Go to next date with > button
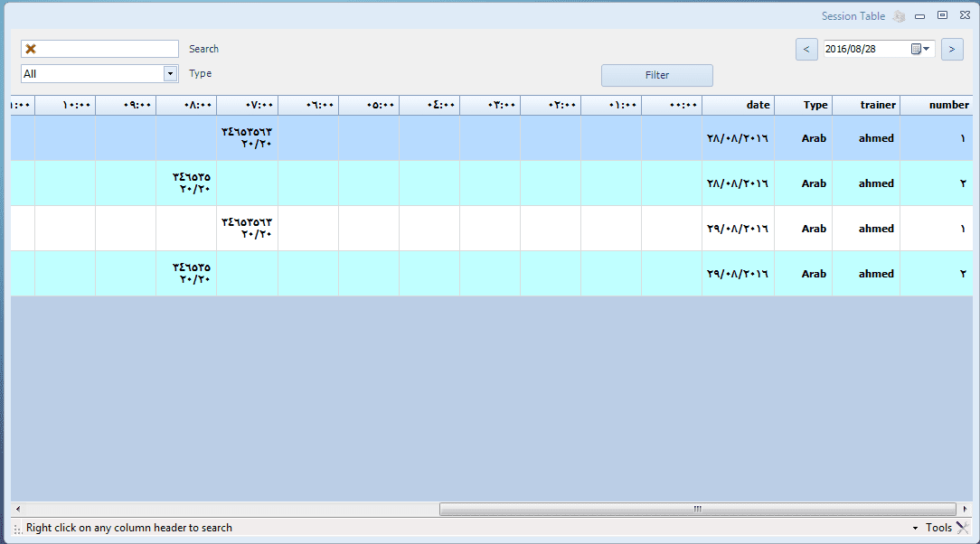Viewport: 980px width, 544px height. coord(951,49)
